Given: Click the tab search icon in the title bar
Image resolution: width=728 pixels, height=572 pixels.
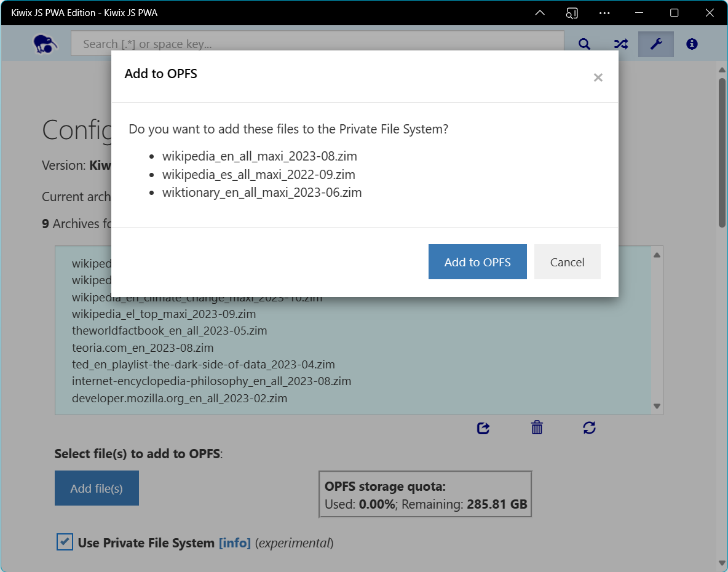Looking at the screenshot, I should [x=572, y=13].
